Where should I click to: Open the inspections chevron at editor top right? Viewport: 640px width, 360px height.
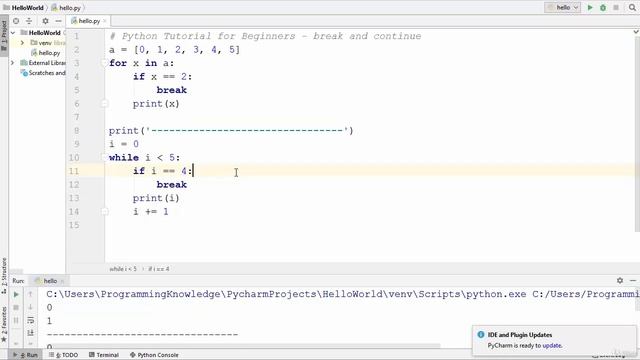pos(636,32)
